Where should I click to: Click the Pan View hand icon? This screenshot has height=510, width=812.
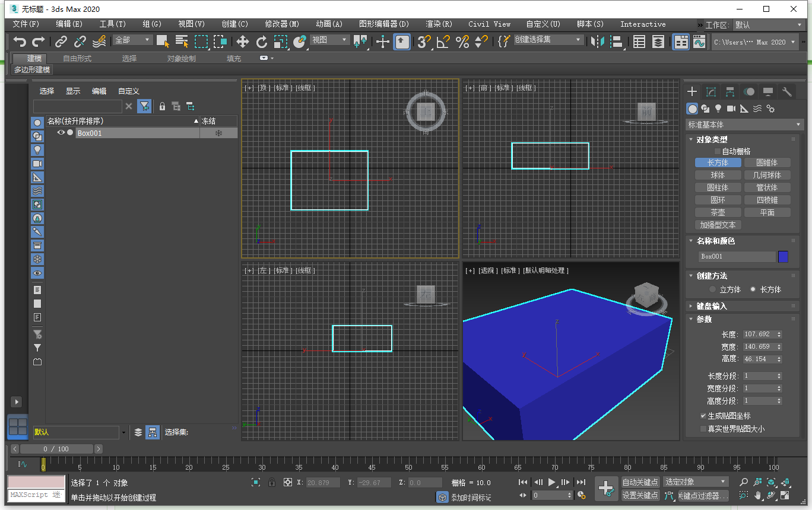pos(758,495)
